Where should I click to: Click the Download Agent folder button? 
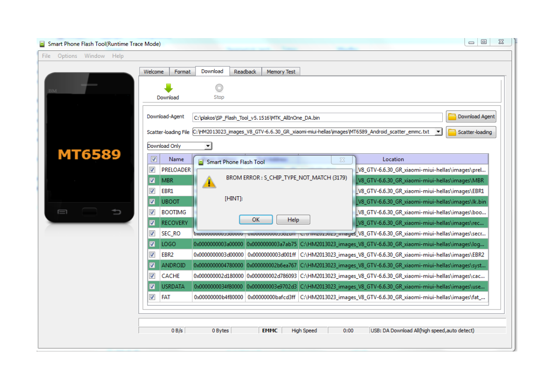click(471, 117)
